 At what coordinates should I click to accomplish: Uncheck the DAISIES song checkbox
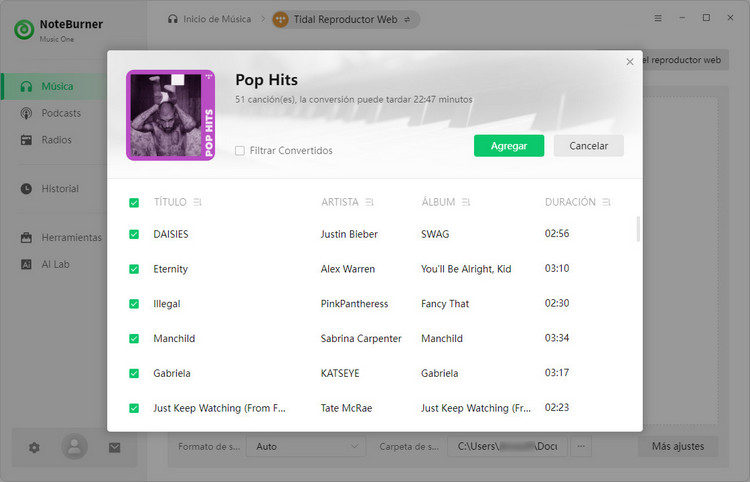(134, 234)
